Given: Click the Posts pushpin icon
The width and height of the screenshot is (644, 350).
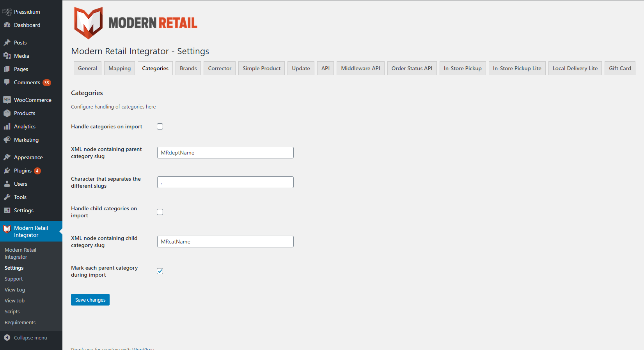Looking at the screenshot, I should [7, 43].
